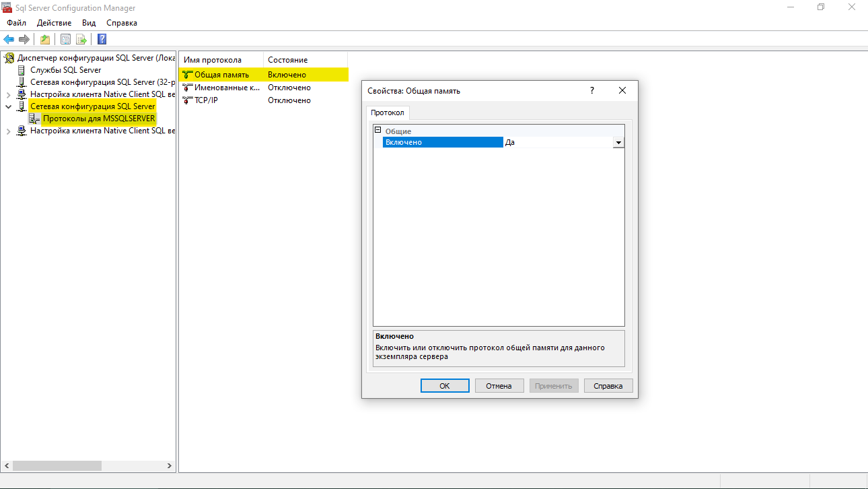Select the Службы SQL Server tree node
The width and height of the screenshot is (868, 489).
[65, 70]
